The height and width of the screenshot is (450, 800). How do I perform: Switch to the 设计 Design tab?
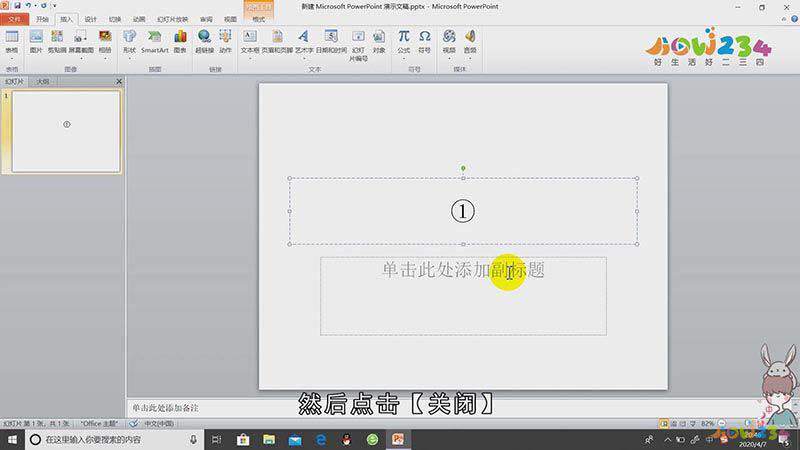pos(91,19)
